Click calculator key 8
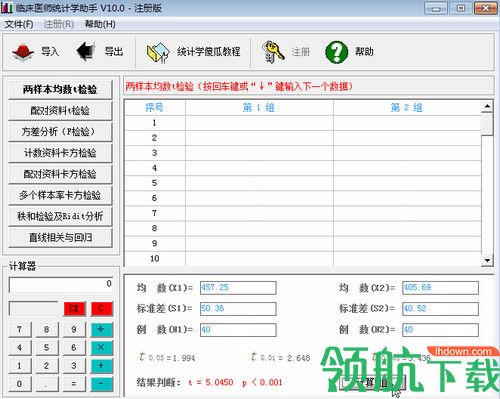This screenshot has width=500, height=399. pyautogui.click(x=47, y=329)
